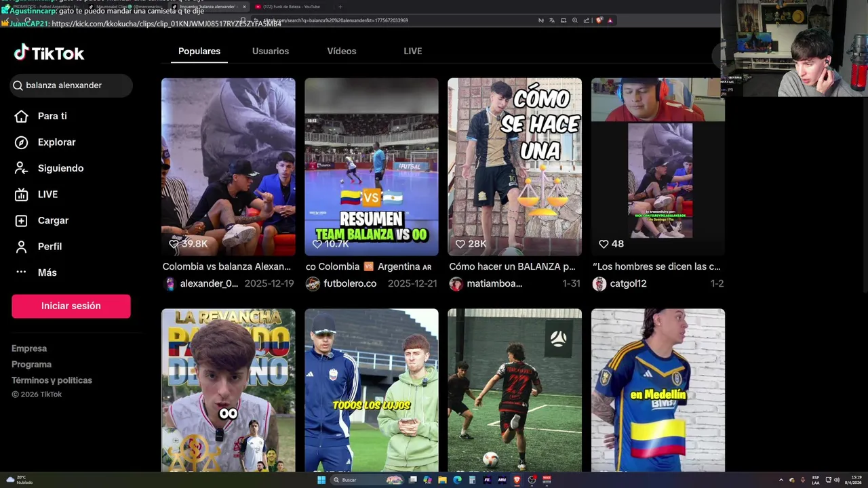Click the TikTok logo
The width and height of the screenshot is (868, 488).
pos(49,53)
